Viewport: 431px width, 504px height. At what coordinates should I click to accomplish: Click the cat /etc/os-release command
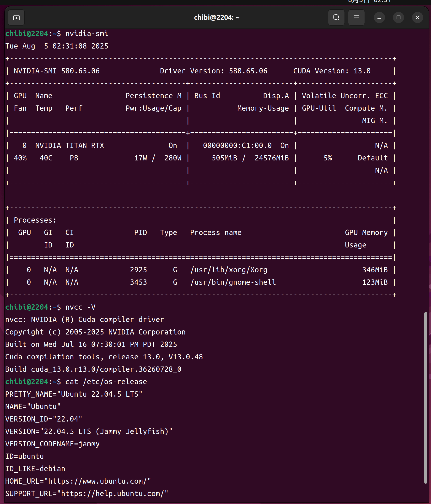pyautogui.click(x=106, y=382)
